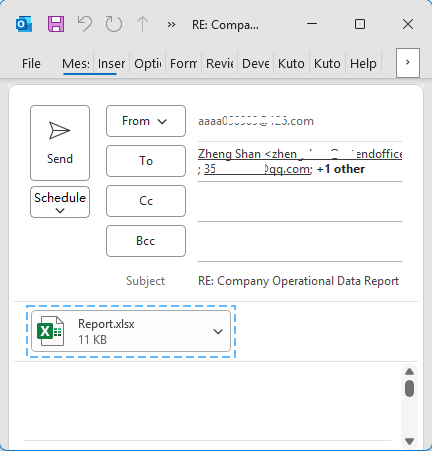432x451 pixels.
Task: Open the Format Text ribbon tab
Action: coord(183,63)
